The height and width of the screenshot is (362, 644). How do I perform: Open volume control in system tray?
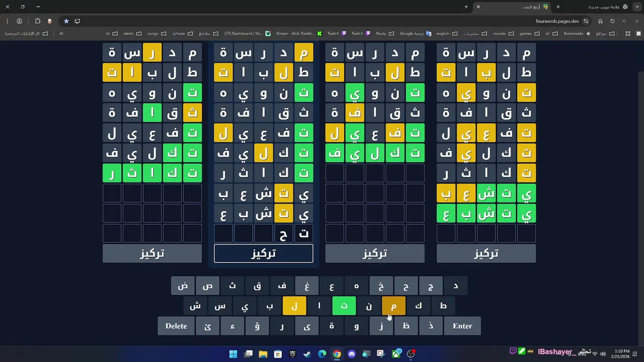[603, 354]
